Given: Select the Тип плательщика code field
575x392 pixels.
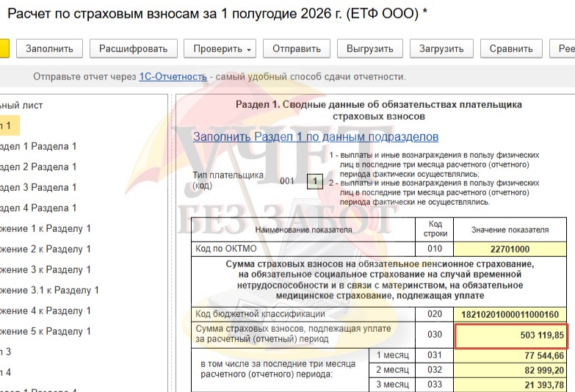Looking at the screenshot, I should pos(315,181).
